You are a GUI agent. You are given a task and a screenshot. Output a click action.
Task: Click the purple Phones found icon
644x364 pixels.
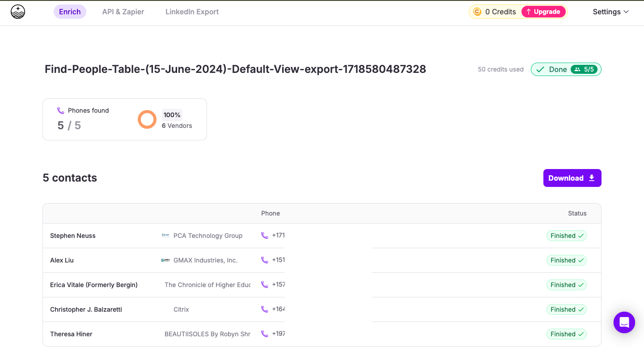[61, 110]
